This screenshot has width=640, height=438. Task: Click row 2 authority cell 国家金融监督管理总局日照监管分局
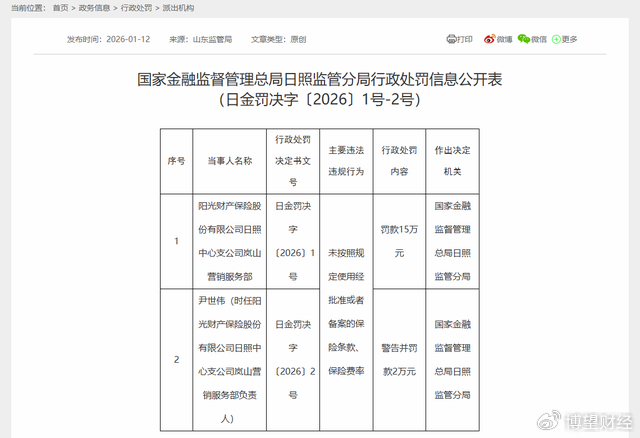coord(452,360)
